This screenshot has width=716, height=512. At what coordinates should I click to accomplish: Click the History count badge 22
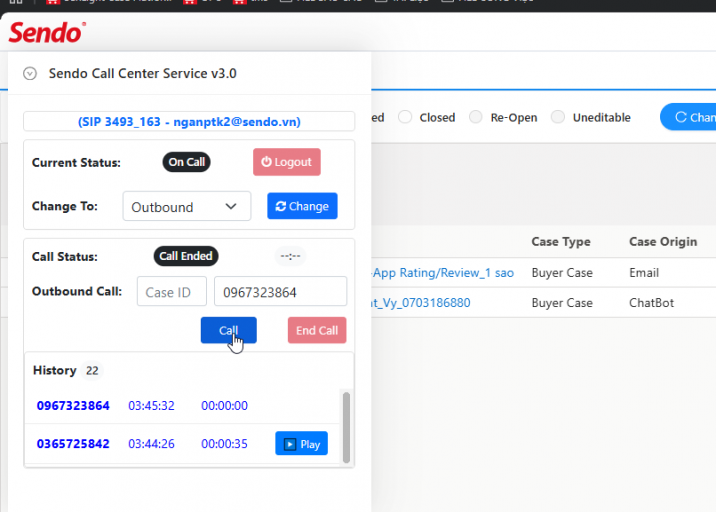coord(92,370)
